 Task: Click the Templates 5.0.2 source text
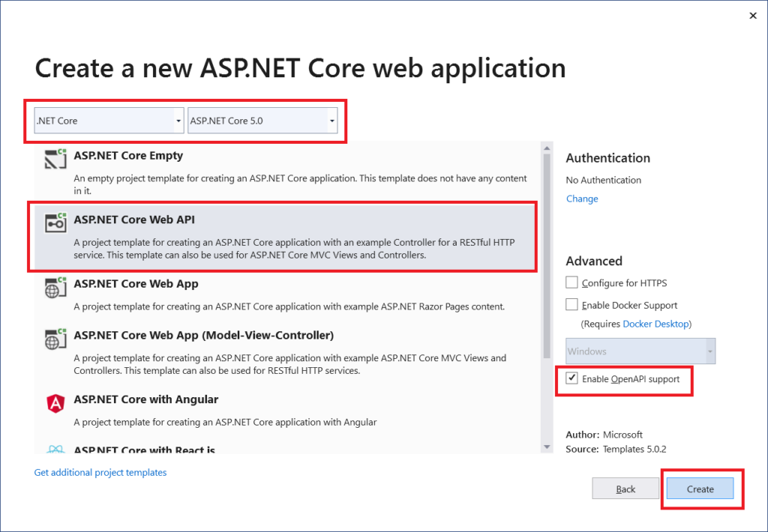(634, 449)
